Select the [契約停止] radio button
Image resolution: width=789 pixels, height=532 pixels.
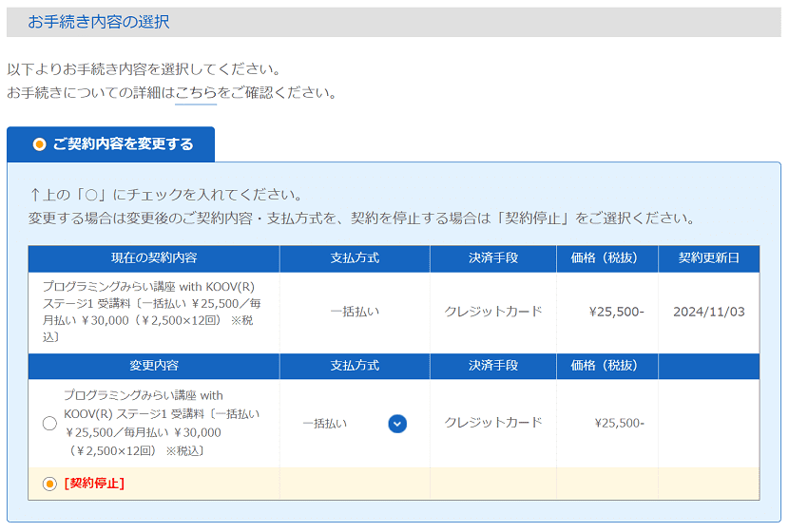pyautogui.click(x=49, y=484)
